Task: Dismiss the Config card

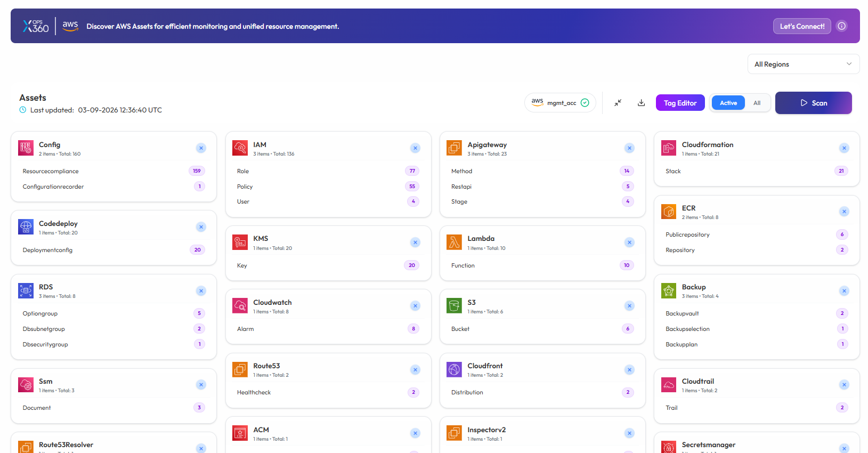Action: pos(201,148)
